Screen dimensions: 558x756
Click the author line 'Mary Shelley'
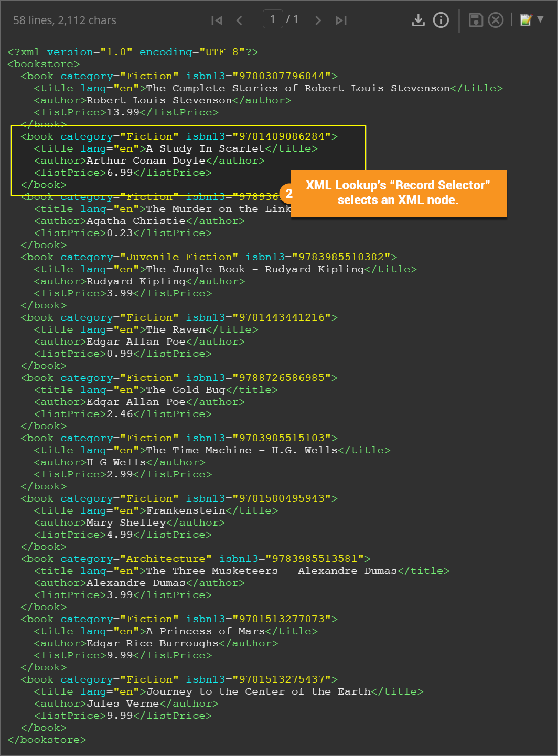pyautogui.click(x=130, y=523)
